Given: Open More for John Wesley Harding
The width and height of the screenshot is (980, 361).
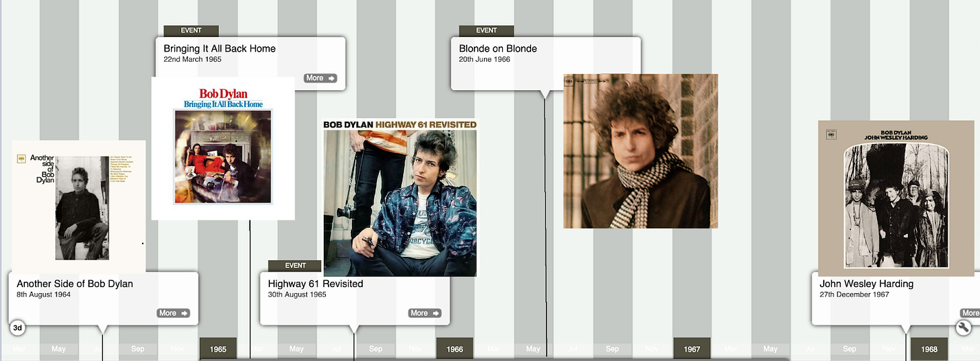Looking at the screenshot, I should pyautogui.click(x=970, y=313).
